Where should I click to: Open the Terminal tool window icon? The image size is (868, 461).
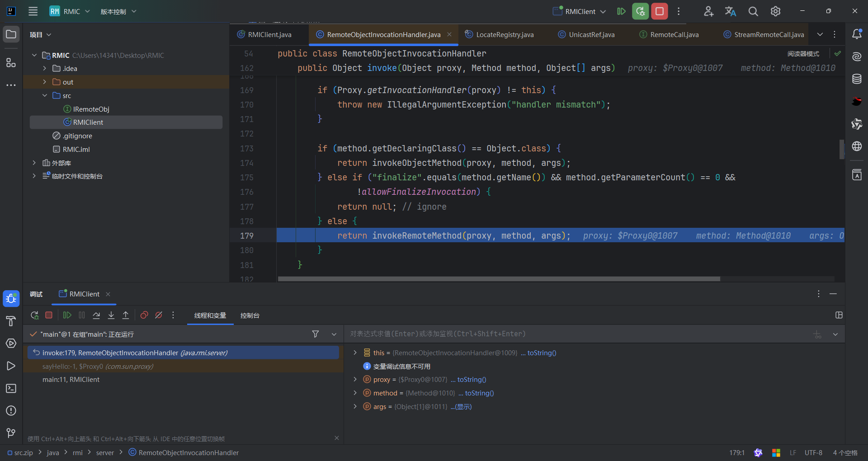pos(11,388)
